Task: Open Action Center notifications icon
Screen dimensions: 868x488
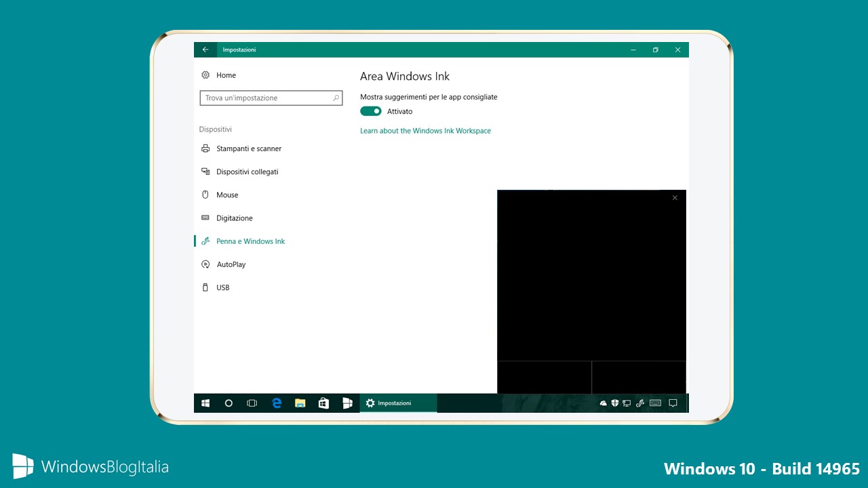Action: point(673,403)
